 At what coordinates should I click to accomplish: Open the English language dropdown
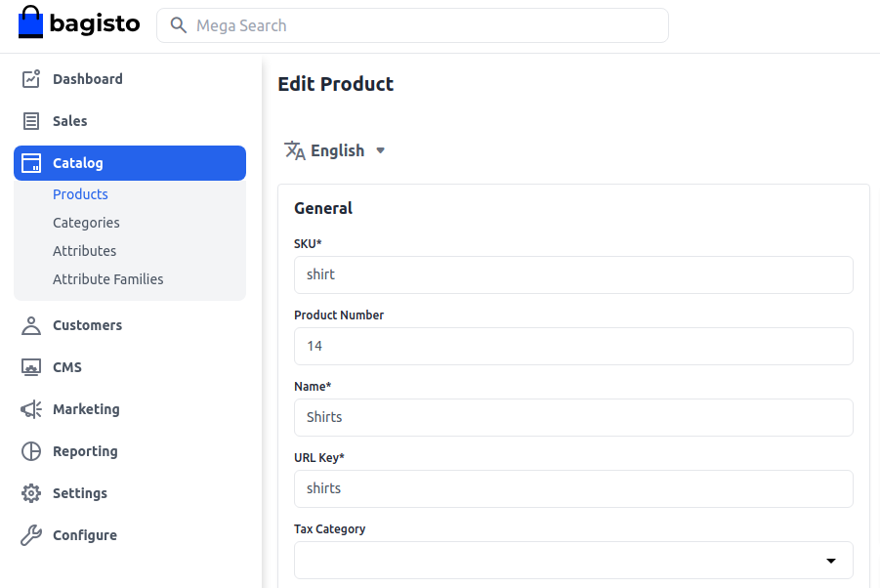pyautogui.click(x=336, y=150)
